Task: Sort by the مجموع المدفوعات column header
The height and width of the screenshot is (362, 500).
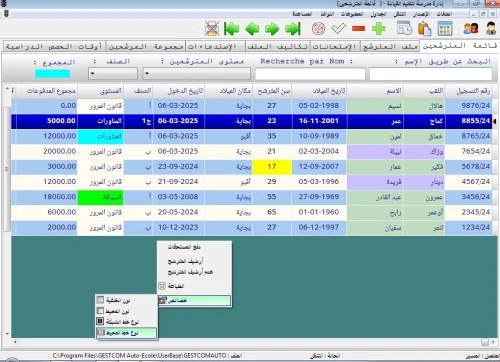Action: [x=47, y=91]
